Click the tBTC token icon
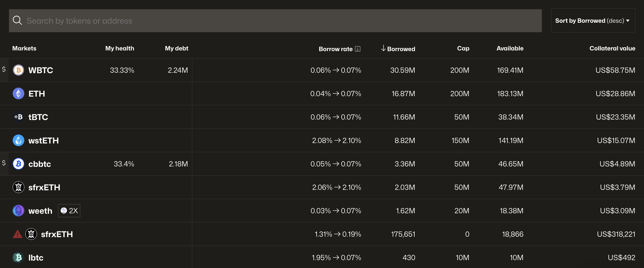Viewport: 644px width, 268px height. [18, 117]
